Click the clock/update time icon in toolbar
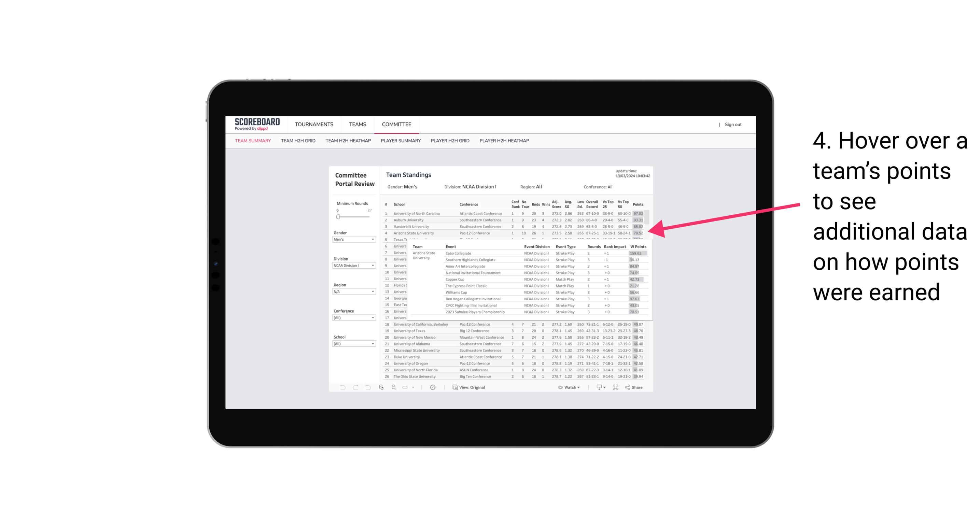This screenshot has width=980, height=527. coord(433,387)
